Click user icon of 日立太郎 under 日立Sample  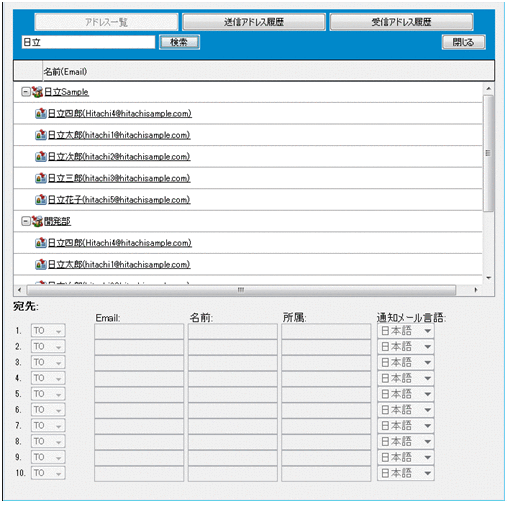pyautogui.click(x=41, y=135)
